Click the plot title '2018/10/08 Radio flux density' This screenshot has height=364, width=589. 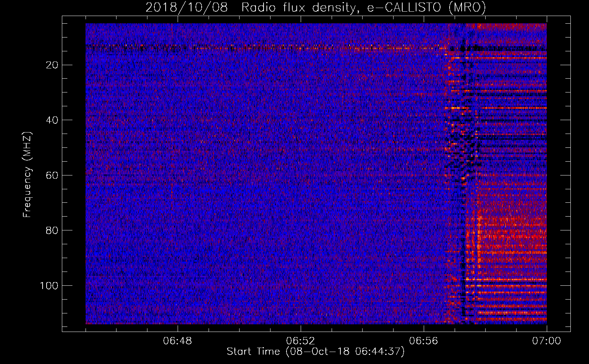[316, 8]
